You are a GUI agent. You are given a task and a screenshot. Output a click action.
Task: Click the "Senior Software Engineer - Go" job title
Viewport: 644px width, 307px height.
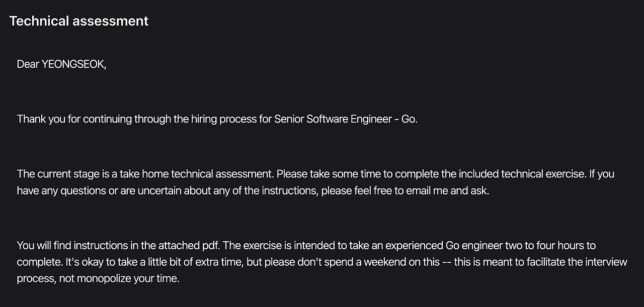pyautogui.click(x=345, y=119)
